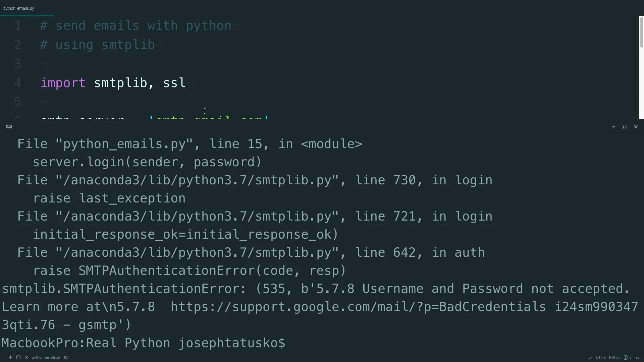The width and height of the screenshot is (644, 362).
Task: Click line number 4 in gutter
Action: pyautogui.click(x=17, y=83)
